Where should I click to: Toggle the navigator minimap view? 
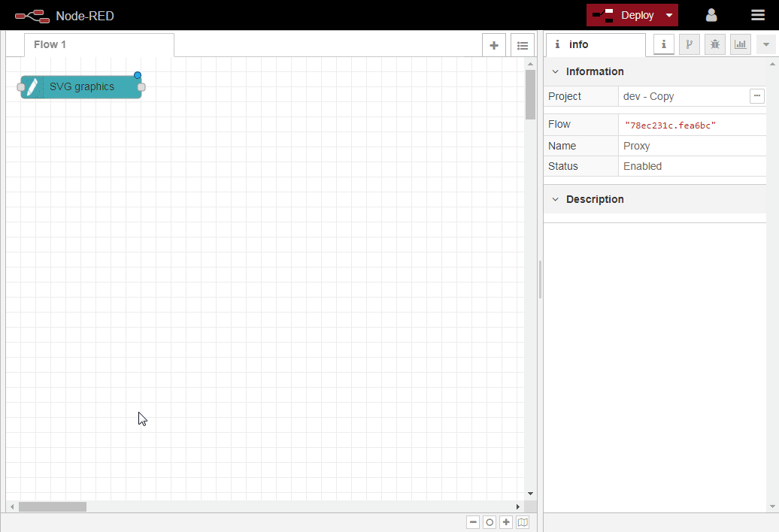pyautogui.click(x=522, y=521)
